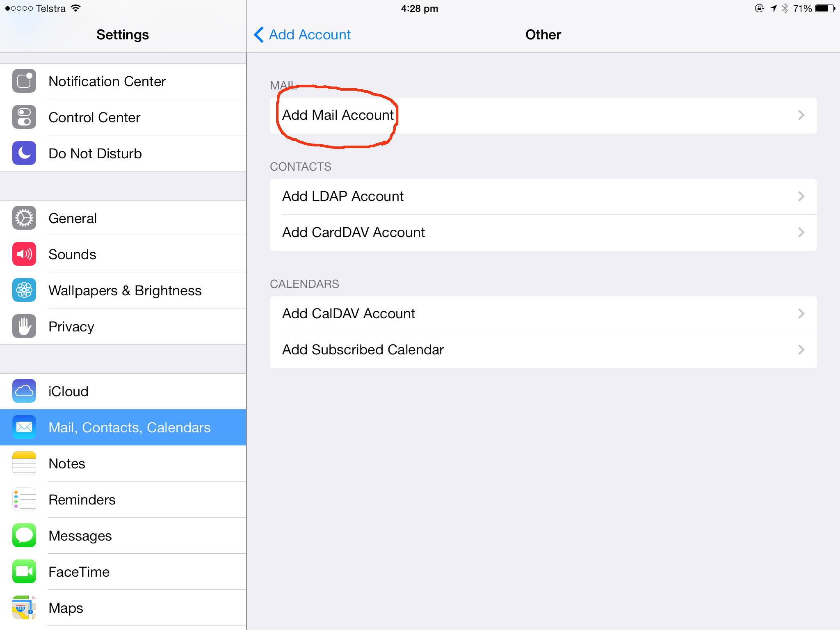Tap chevron on Add Subscribed Calendar row
The height and width of the screenshot is (630, 840).
801,350
